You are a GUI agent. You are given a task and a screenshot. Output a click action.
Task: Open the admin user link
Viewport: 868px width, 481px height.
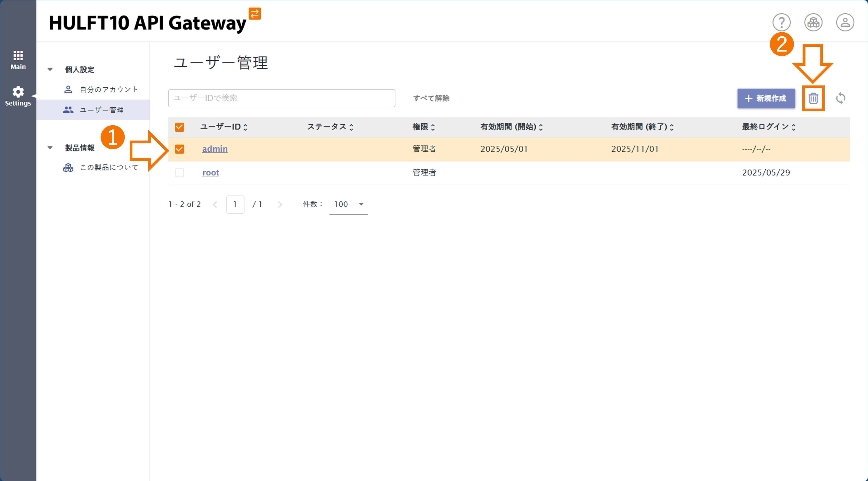coord(215,149)
